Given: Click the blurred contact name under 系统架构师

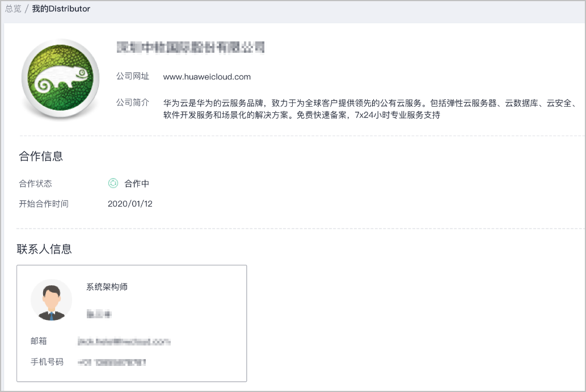Looking at the screenshot, I should click(x=99, y=314).
